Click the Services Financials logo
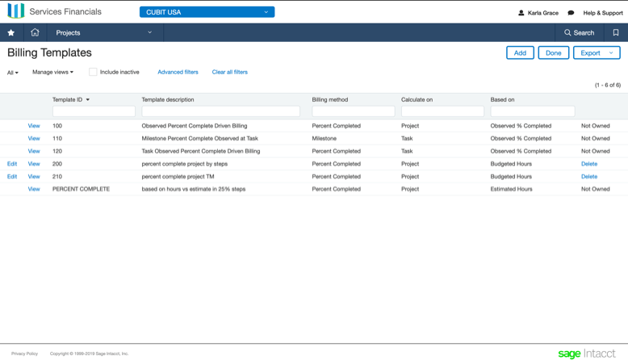The height and width of the screenshot is (364, 628). [54, 11]
